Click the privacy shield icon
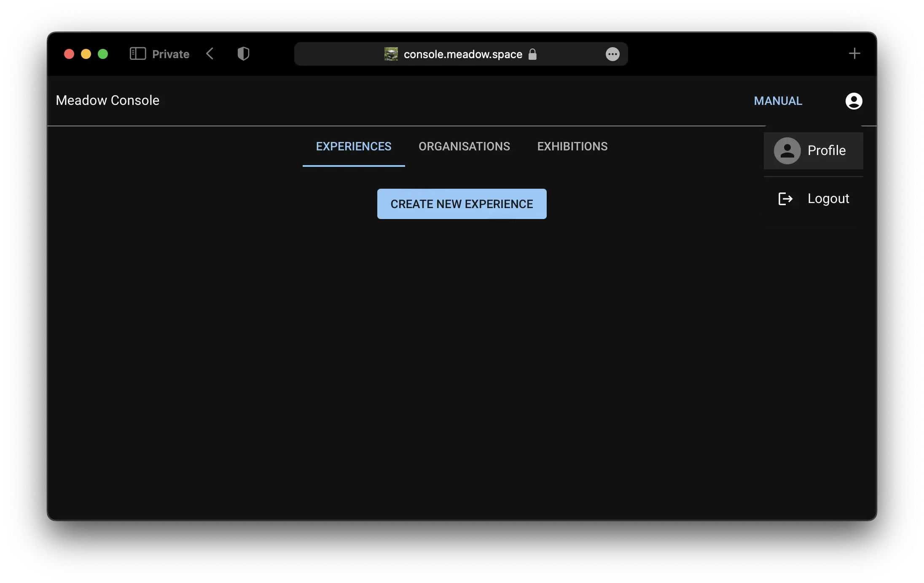924x583 pixels. tap(243, 54)
